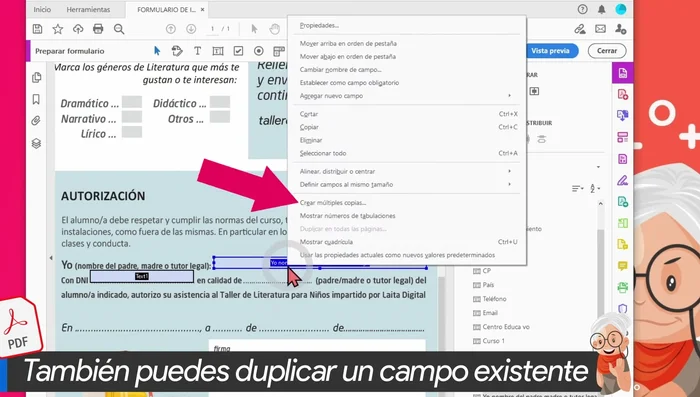Select the add radio button field tool
The image size is (700, 397).
click(x=258, y=51)
